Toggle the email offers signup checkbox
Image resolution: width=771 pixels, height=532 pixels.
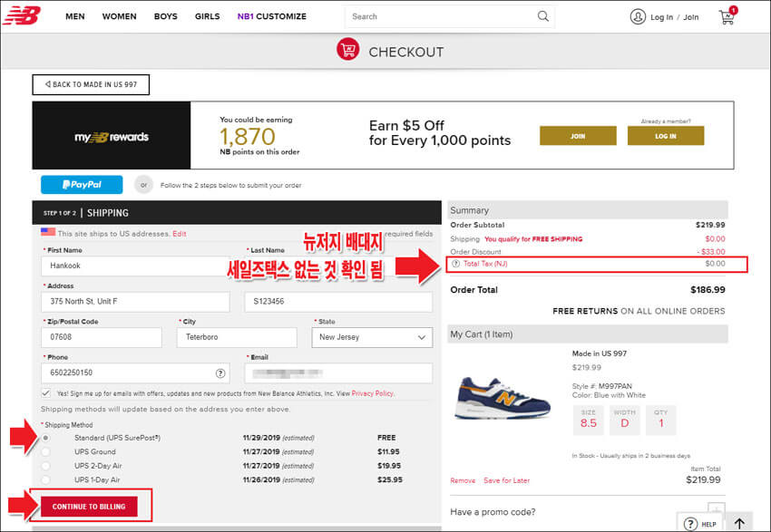pos(45,393)
